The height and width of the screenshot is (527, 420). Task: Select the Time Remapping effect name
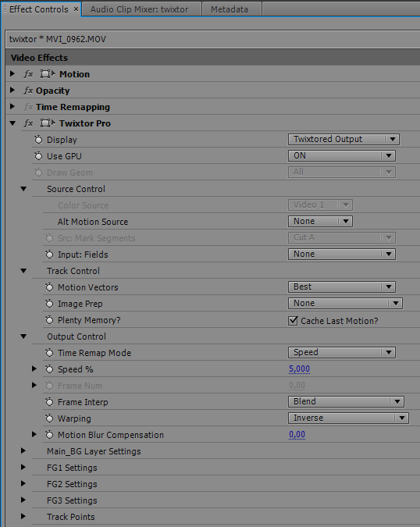(x=73, y=107)
